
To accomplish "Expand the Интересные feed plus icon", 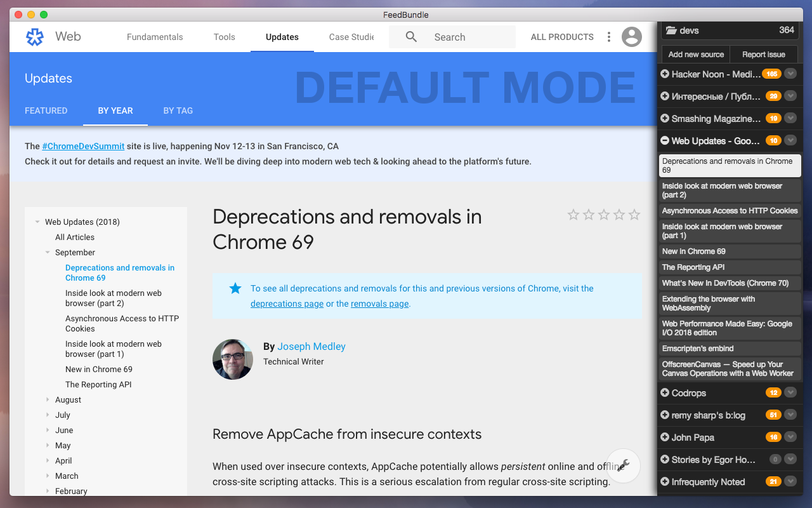I will click(665, 97).
